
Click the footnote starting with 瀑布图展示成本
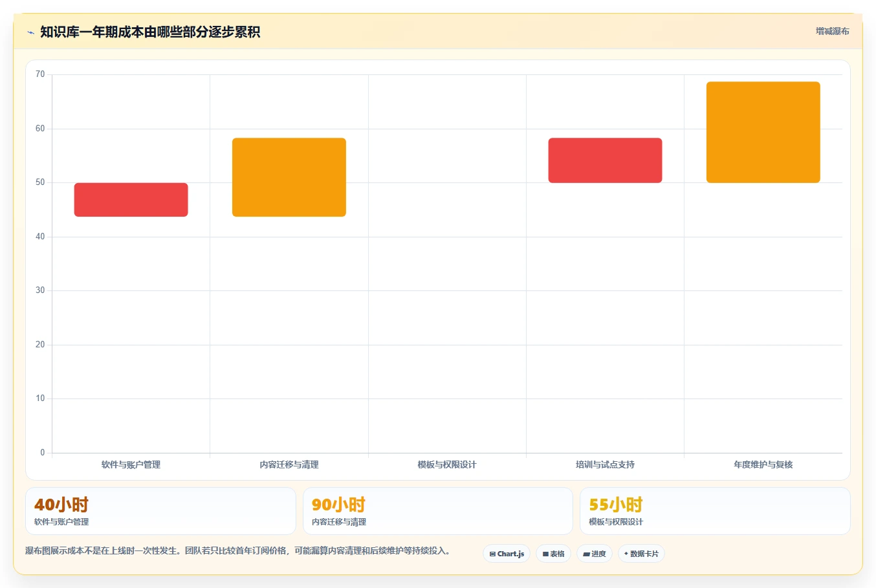[x=237, y=551]
